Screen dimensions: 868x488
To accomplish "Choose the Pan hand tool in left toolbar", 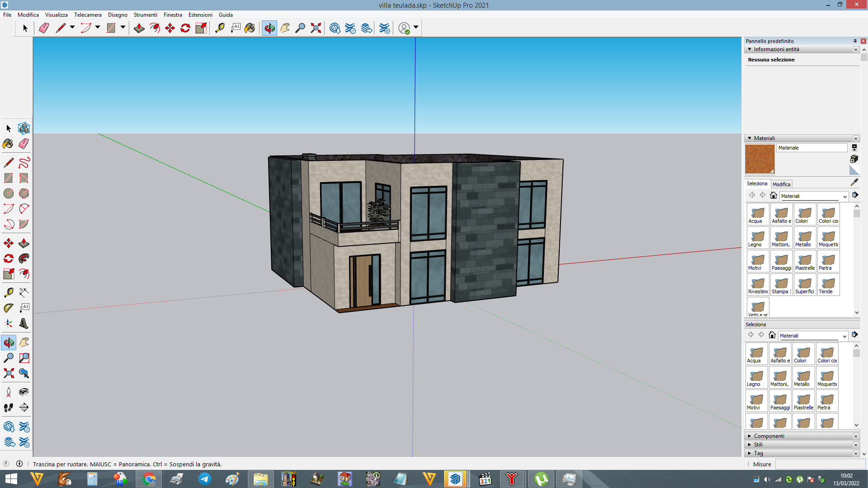I will click(x=24, y=343).
